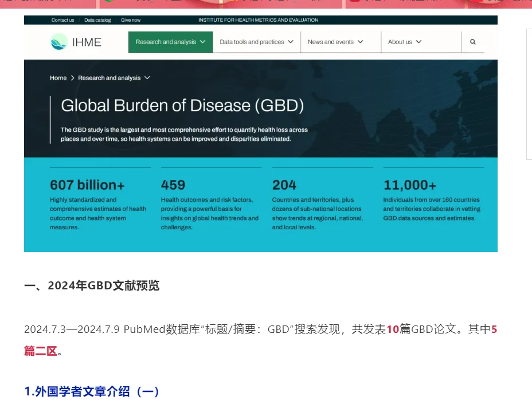This screenshot has height=412, width=532.
Task: Click Institute for Health Metrics and Evaluation header
Action: coord(258,20)
